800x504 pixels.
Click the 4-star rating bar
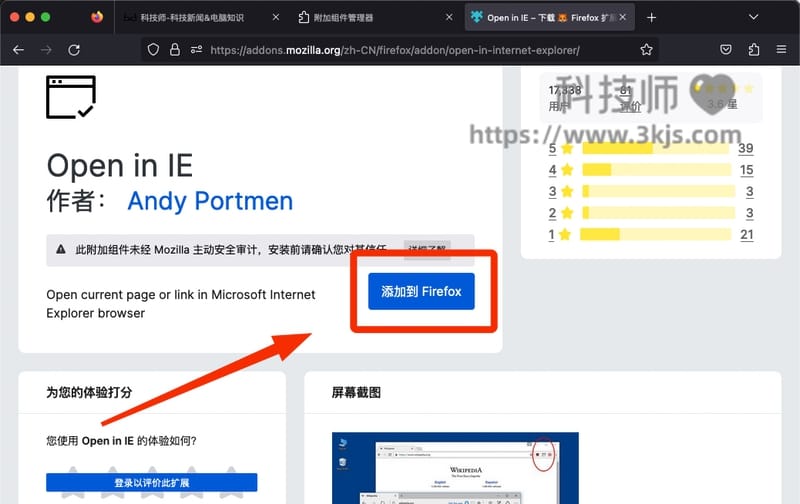click(x=656, y=170)
